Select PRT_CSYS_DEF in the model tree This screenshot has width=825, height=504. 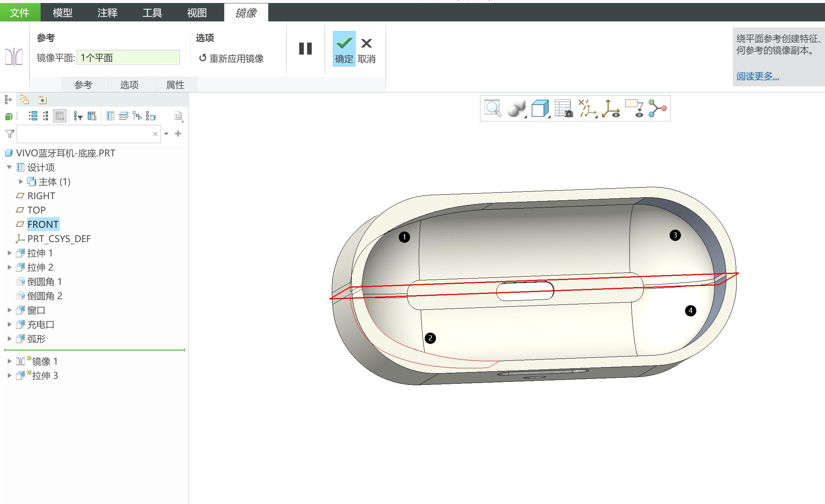coord(59,239)
